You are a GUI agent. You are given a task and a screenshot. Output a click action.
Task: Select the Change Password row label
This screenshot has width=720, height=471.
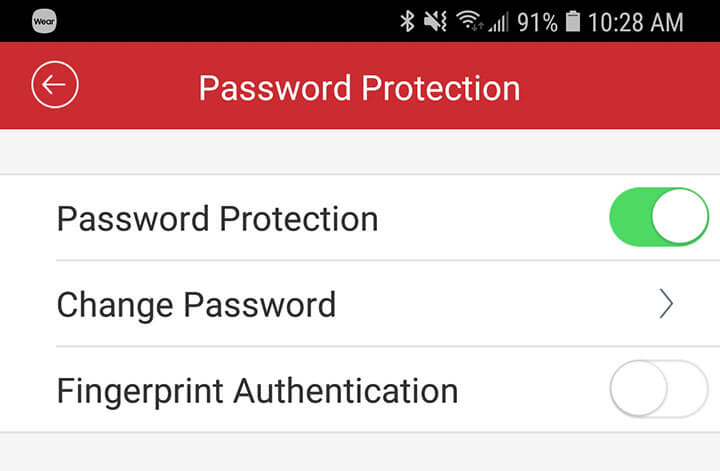(x=196, y=304)
